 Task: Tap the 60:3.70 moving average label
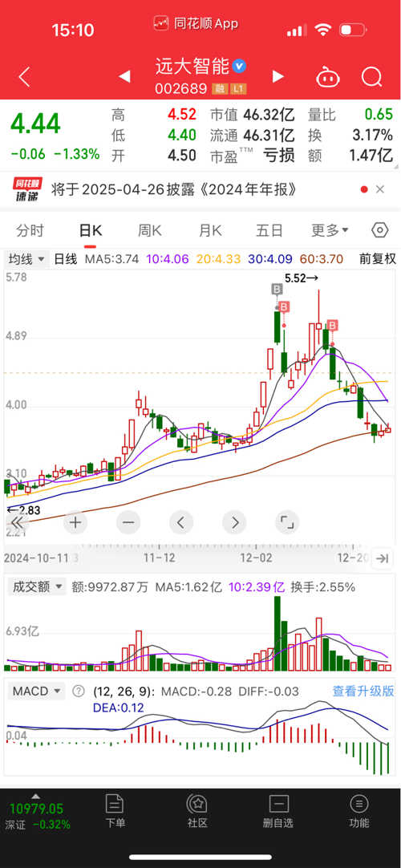322,258
